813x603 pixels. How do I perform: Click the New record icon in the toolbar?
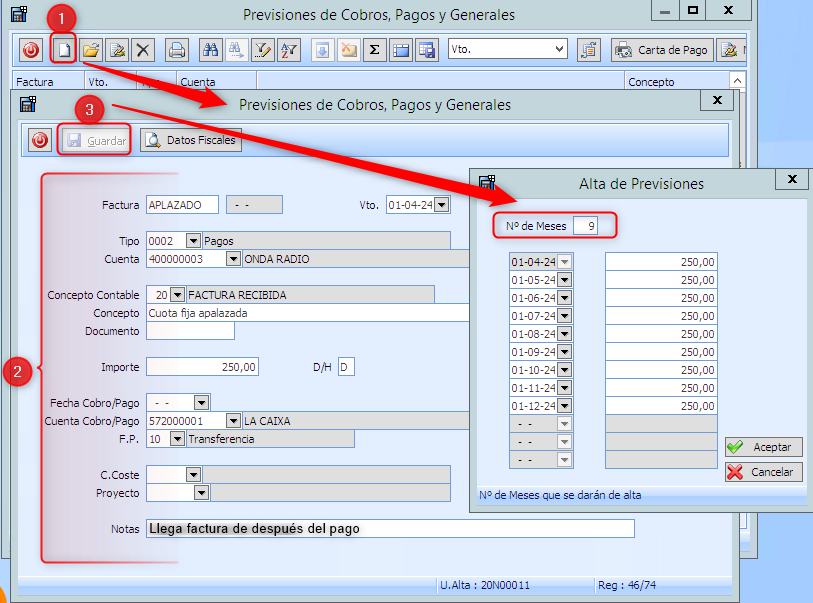[64, 49]
